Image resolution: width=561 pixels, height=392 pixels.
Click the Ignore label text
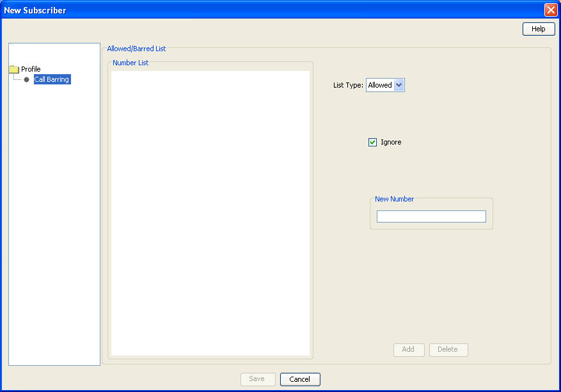click(391, 143)
